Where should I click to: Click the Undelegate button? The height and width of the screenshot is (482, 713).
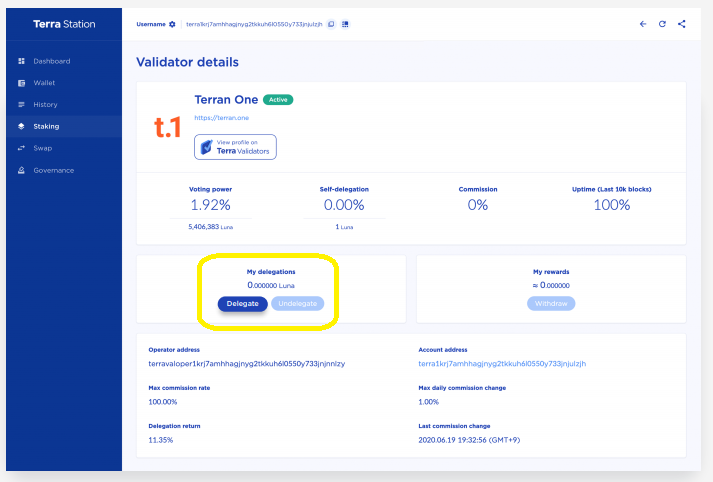pos(297,304)
